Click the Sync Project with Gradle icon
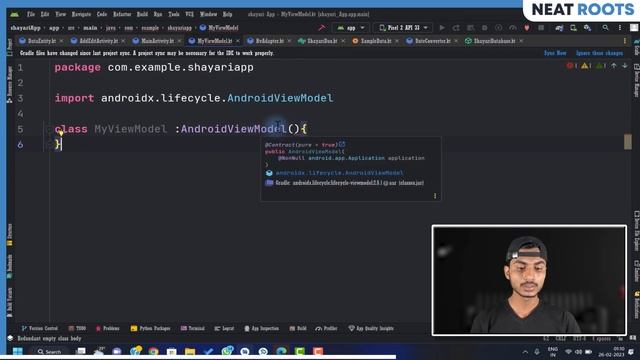Screen dimensions: 640x360 click(x=559, y=28)
